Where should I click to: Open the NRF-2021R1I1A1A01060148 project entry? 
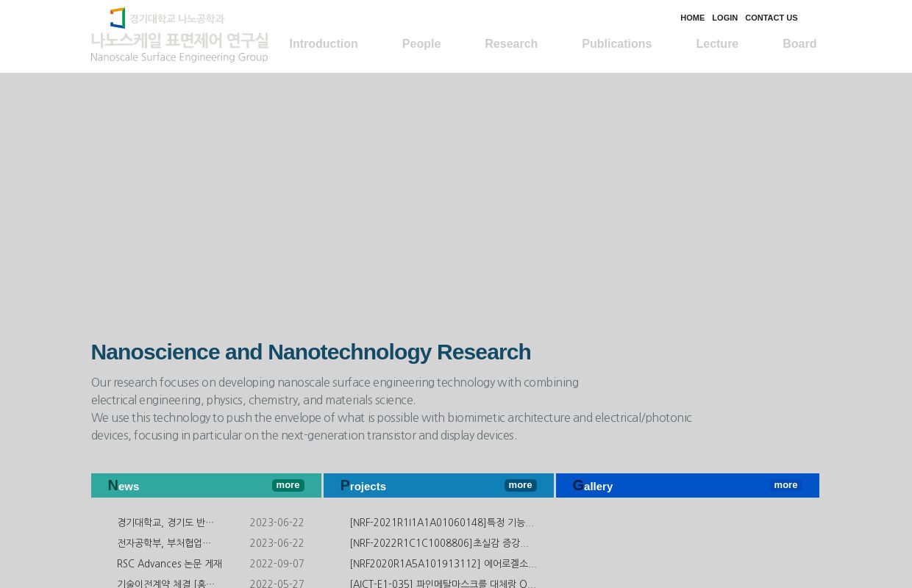[x=442, y=523]
